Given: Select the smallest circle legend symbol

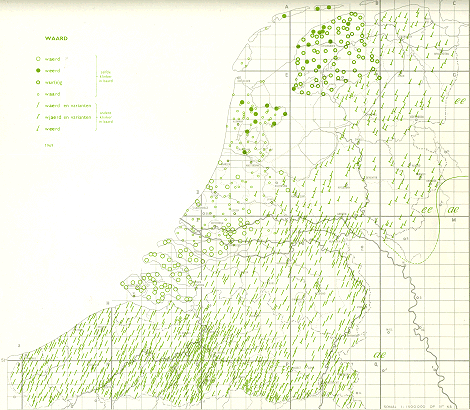Looking at the screenshot, I should (x=38, y=94).
